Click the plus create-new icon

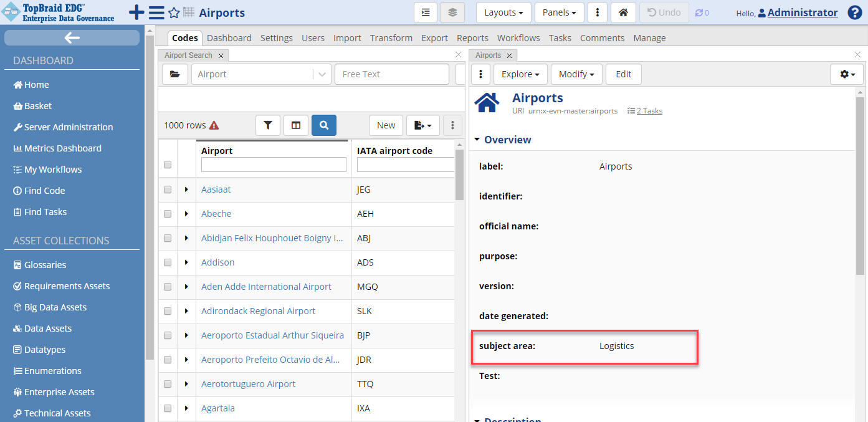click(136, 12)
